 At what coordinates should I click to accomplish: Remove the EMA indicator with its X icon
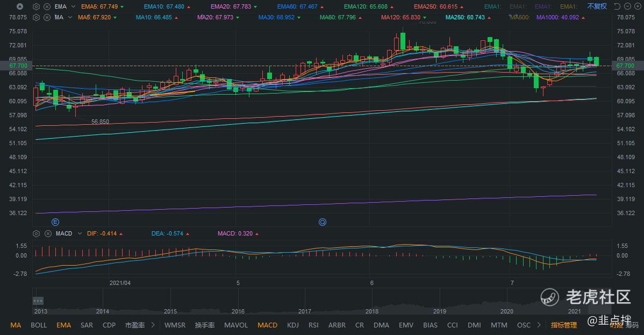click(x=47, y=6)
